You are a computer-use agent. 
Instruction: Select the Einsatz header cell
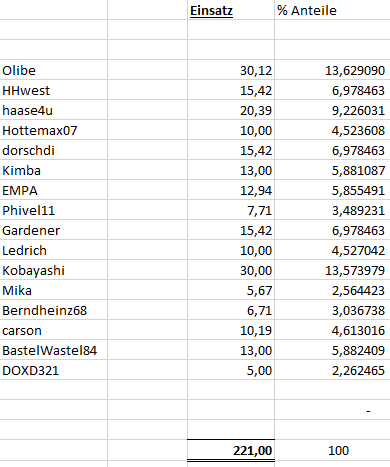click(x=231, y=10)
